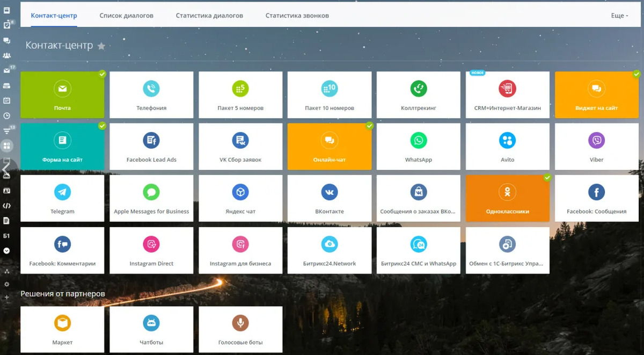Open the Чатботы tile
Image resolution: width=644 pixels, height=355 pixels.
151,329
